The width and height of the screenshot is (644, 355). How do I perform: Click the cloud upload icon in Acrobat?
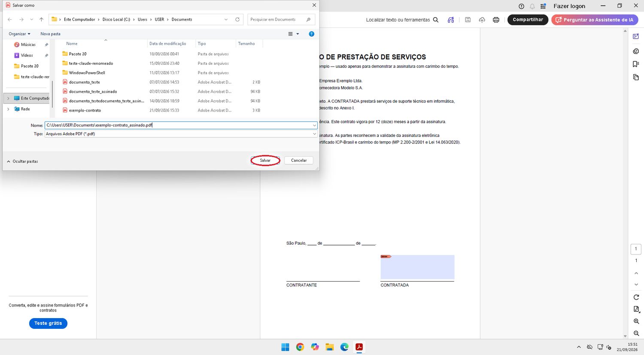pos(482,20)
